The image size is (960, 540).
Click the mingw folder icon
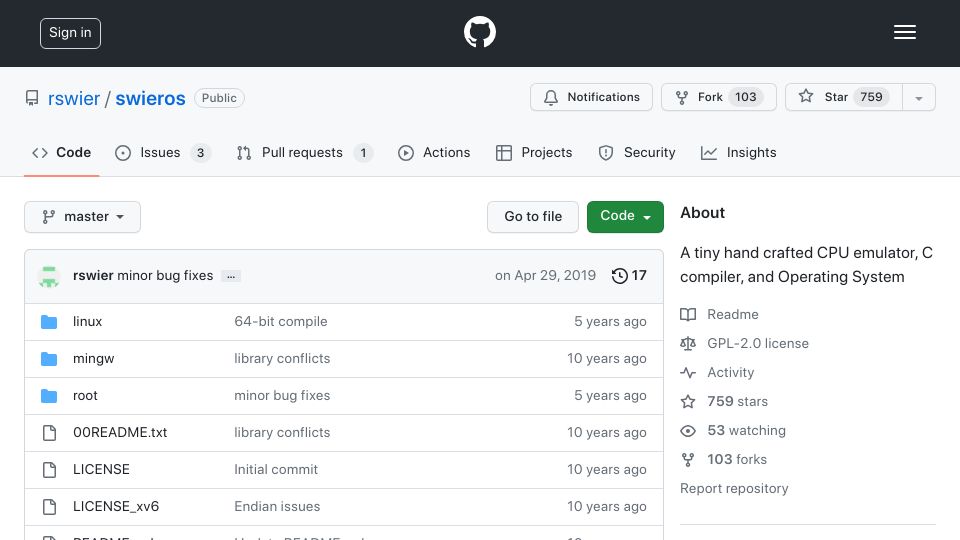click(x=49, y=359)
